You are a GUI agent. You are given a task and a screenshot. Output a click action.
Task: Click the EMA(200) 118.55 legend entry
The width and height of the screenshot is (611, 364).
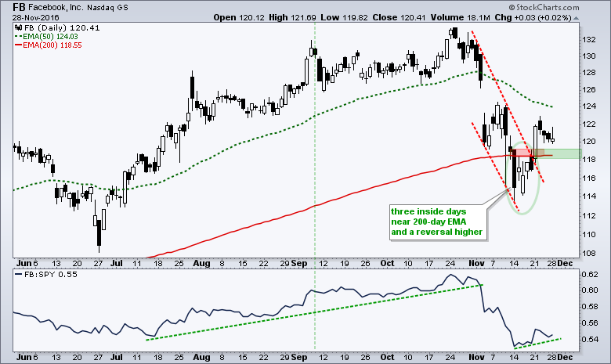pos(49,45)
